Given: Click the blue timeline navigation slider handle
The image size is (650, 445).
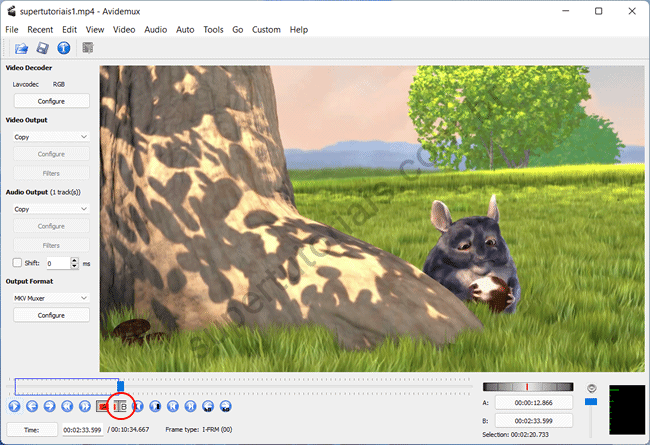Looking at the screenshot, I should [120, 385].
